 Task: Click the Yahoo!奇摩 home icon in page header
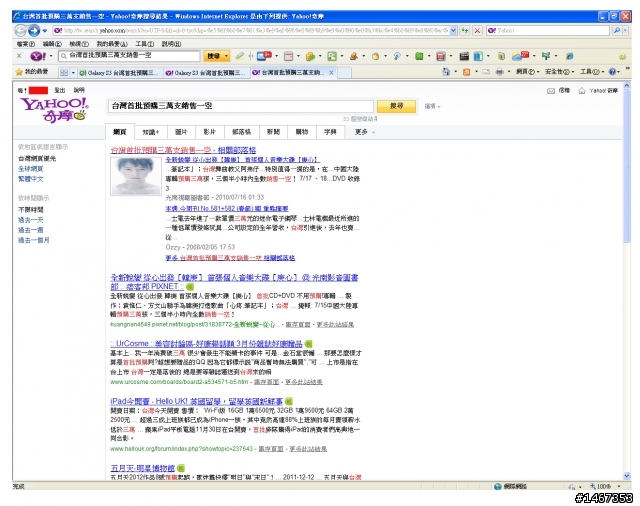coord(582,91)
